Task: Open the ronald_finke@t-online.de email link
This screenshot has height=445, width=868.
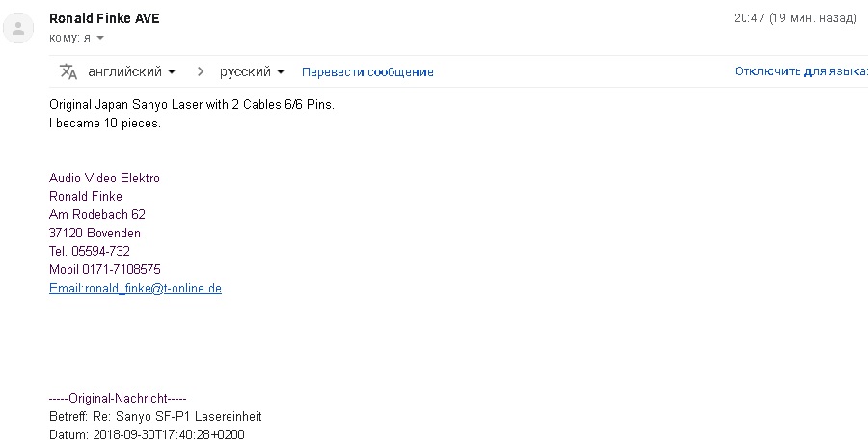Action: tap(135, 288)
